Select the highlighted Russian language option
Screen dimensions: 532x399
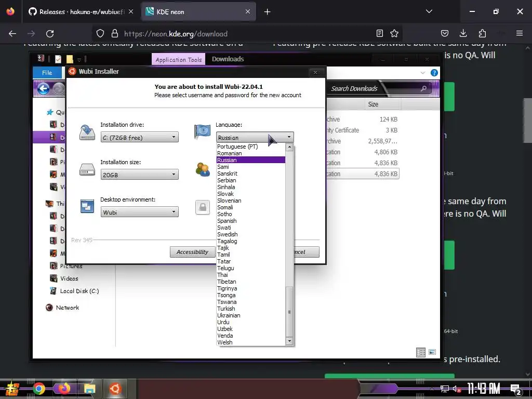pos(251,160)
